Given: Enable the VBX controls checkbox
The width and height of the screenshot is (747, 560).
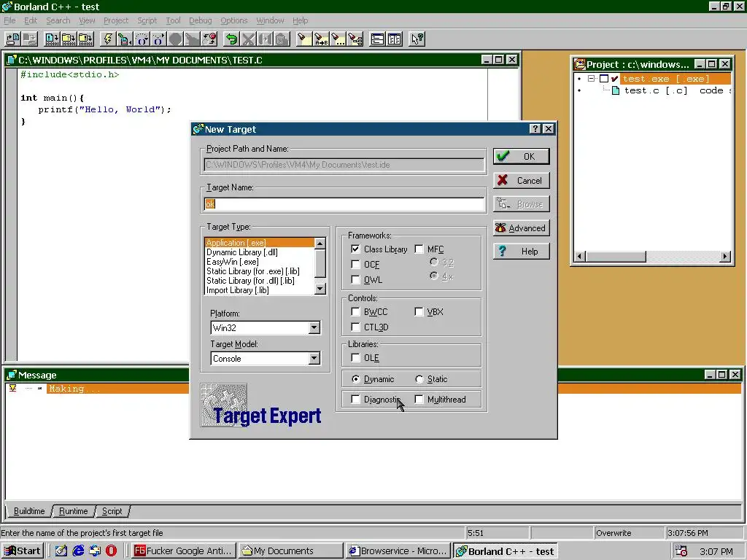Looking at the screenshot, I should pos(419,312).
